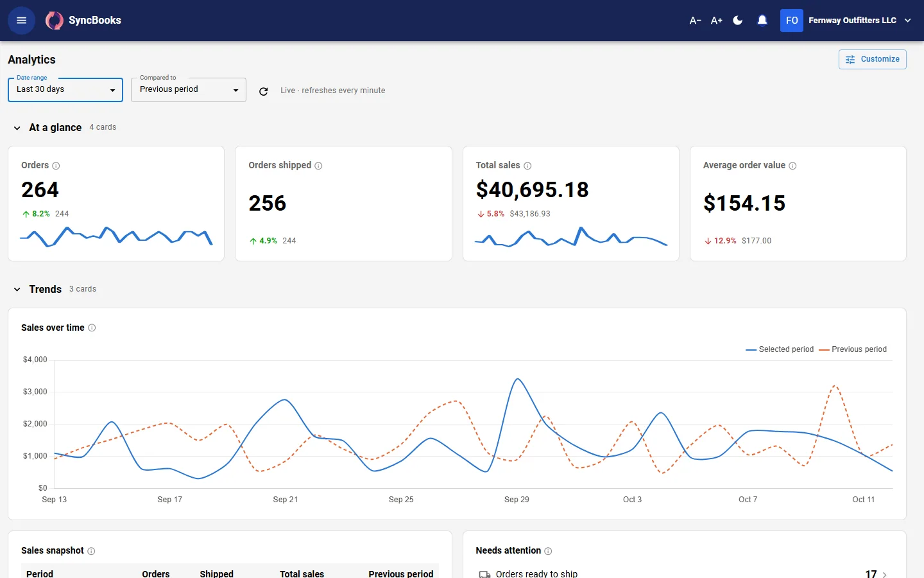Click the $4,000 y-axis label
Viewport: 924px width, 578px height.
(x=35, y=360)
